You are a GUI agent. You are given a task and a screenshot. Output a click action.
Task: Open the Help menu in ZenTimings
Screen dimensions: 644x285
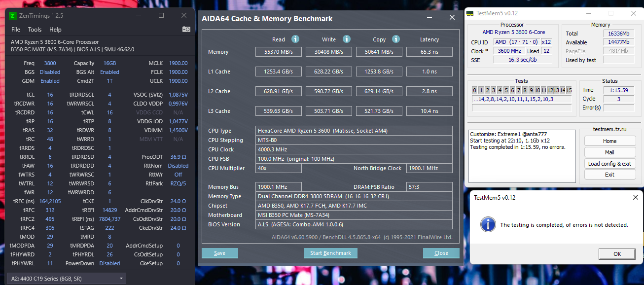(x=55, y=30)
